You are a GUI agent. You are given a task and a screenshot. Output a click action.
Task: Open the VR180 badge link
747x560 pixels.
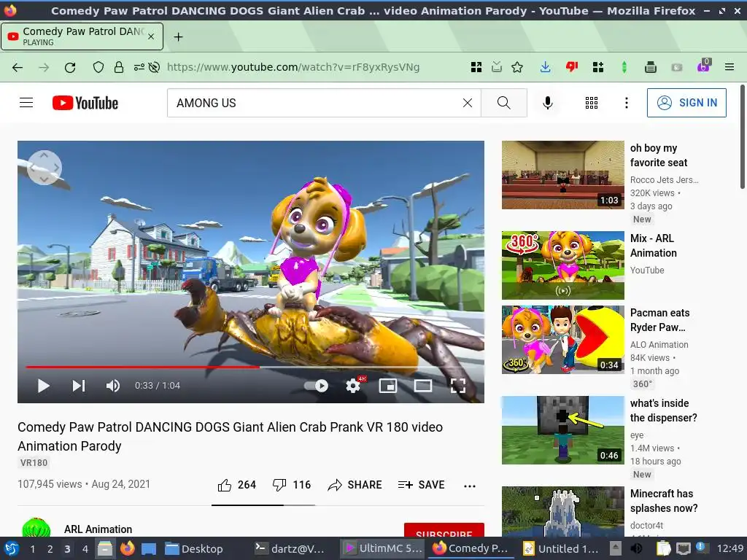coord(34,462)
